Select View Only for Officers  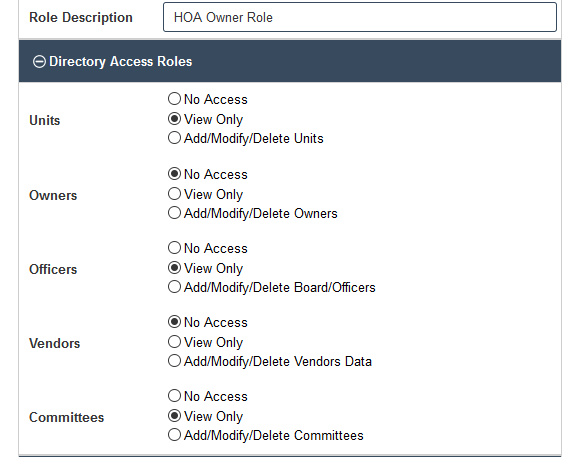[174, 268]
